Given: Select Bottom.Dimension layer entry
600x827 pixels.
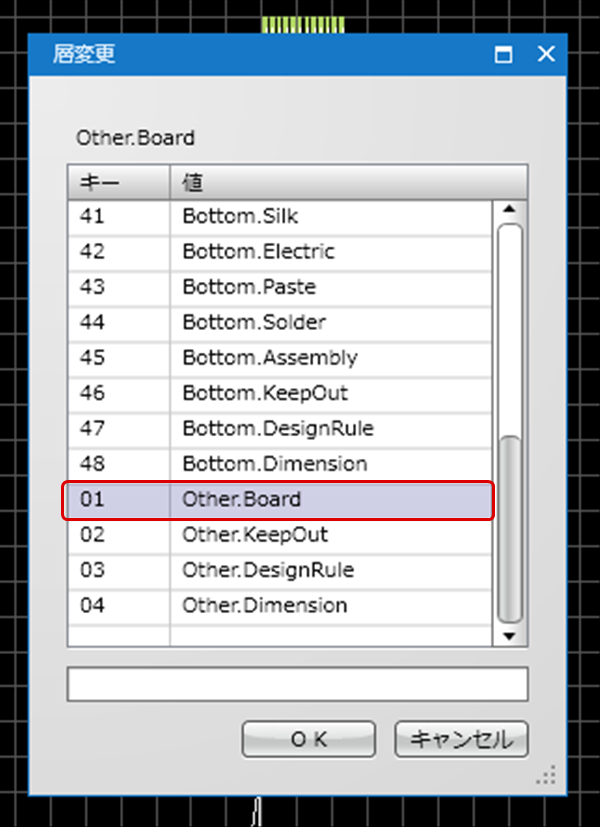Looking at the screenshot, I should pos(280,464).
